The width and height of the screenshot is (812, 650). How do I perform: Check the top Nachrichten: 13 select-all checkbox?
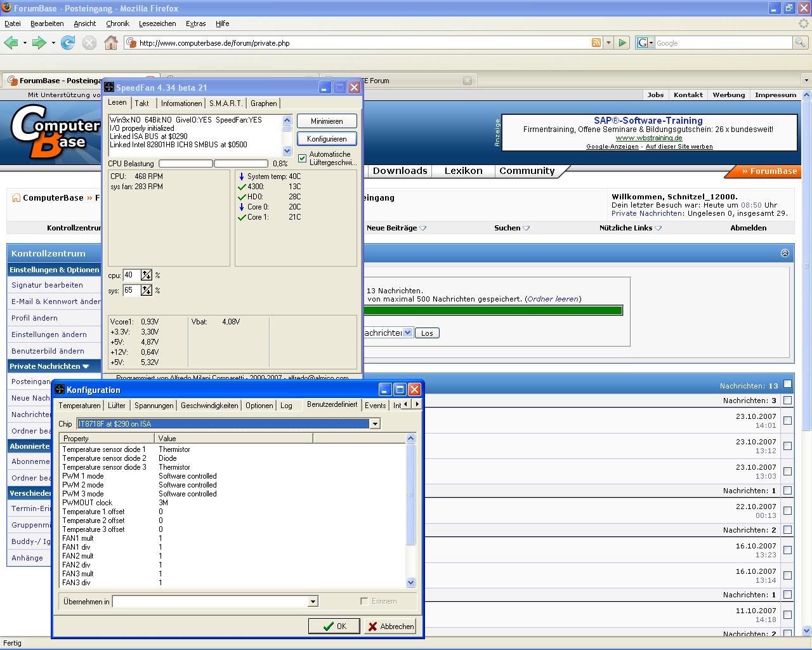pos(787,384)
